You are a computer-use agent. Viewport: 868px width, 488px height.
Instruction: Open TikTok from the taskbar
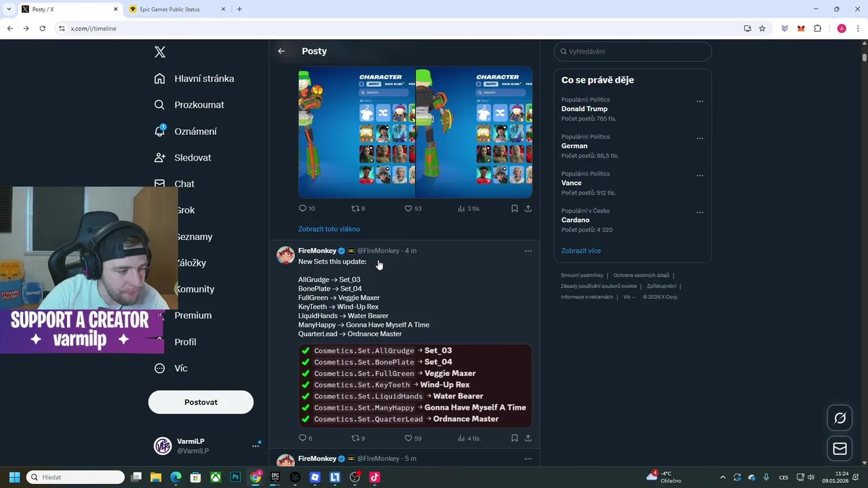click(x=374, y=477)
